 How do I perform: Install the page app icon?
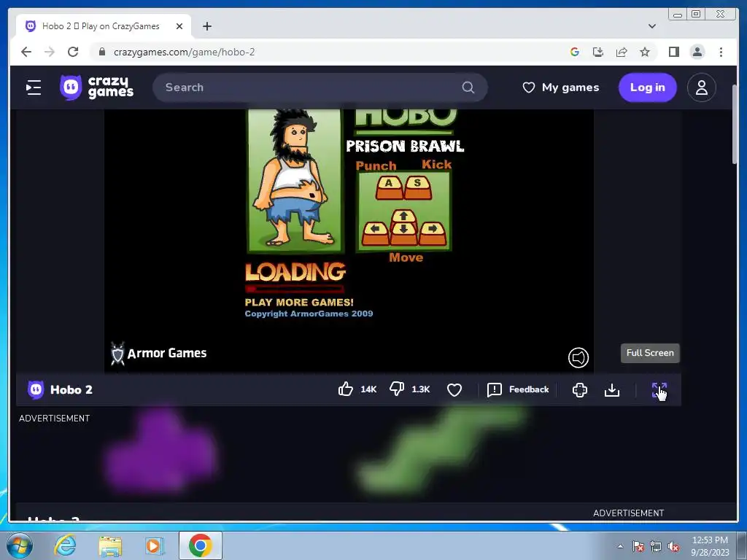598,52
